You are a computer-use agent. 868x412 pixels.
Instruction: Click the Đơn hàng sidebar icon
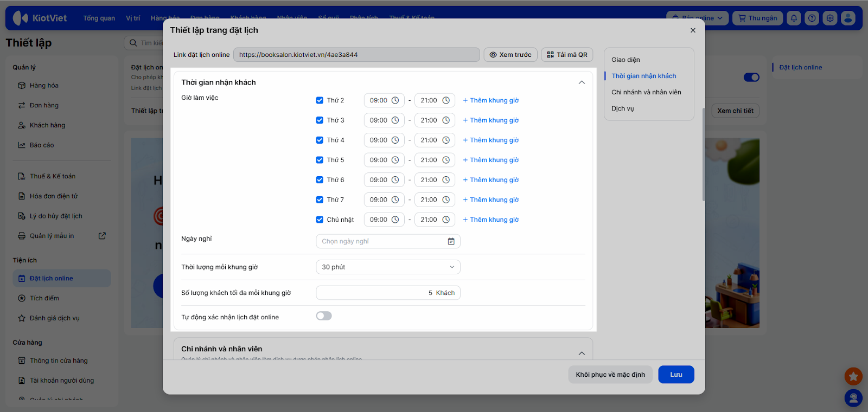(22, 105)
